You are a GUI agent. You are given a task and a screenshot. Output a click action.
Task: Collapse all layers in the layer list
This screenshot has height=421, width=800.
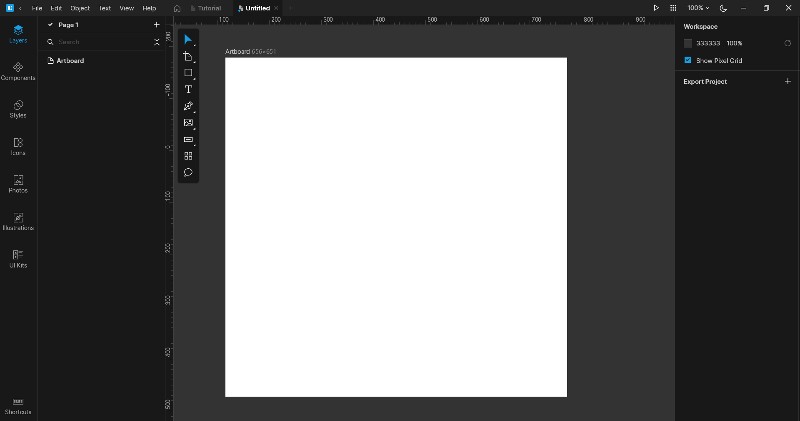pyautogui.click(x=157, y=42)
